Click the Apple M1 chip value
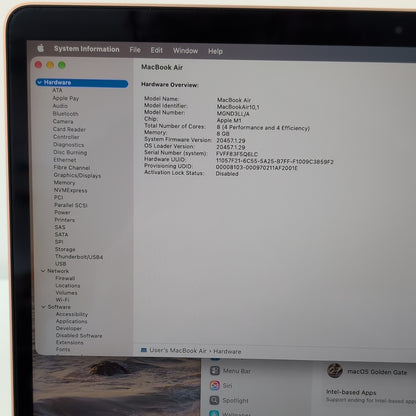The width and height of the screenshot is (416, 416). [x=229, y=120]
